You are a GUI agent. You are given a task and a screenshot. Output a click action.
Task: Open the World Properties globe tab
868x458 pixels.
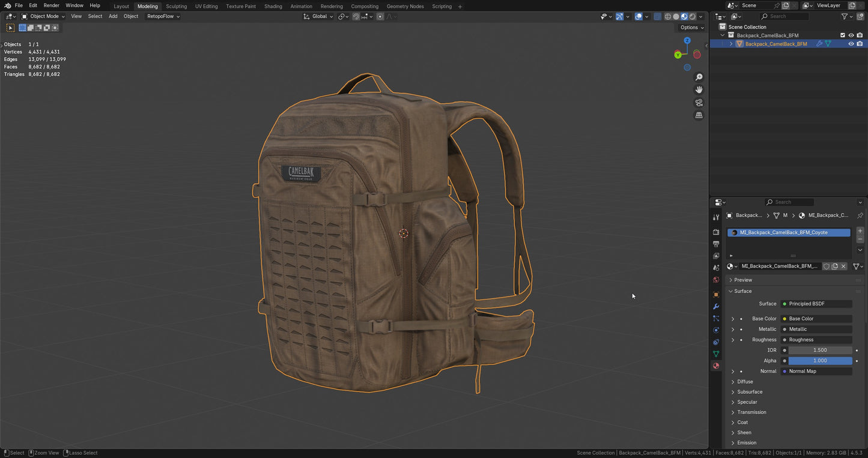(x=715, y=280)
